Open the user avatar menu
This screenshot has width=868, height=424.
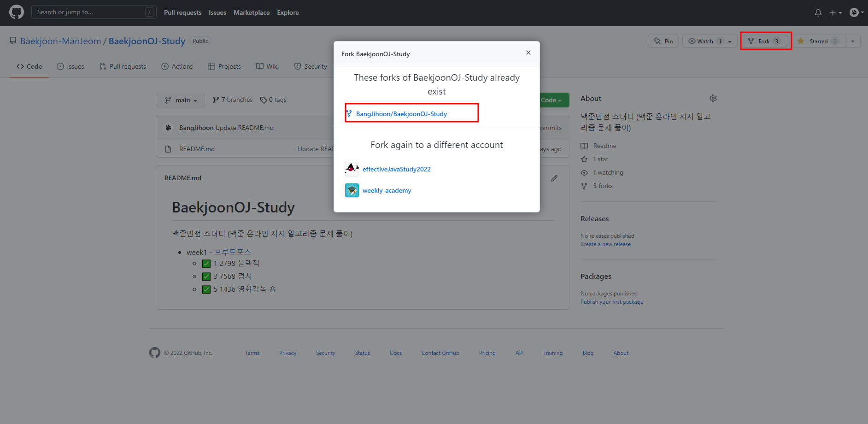[856, 12]
